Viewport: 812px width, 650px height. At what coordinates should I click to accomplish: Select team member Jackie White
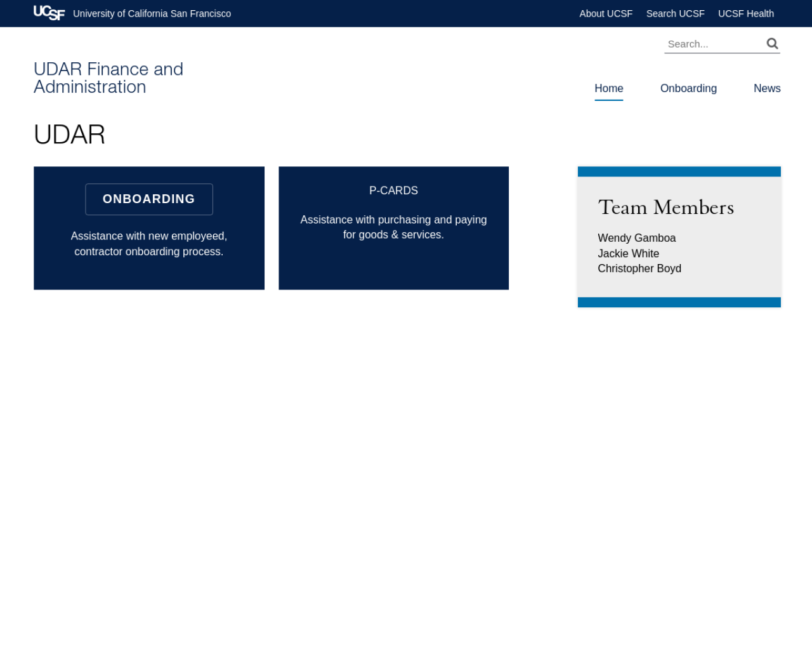point(629,253)
